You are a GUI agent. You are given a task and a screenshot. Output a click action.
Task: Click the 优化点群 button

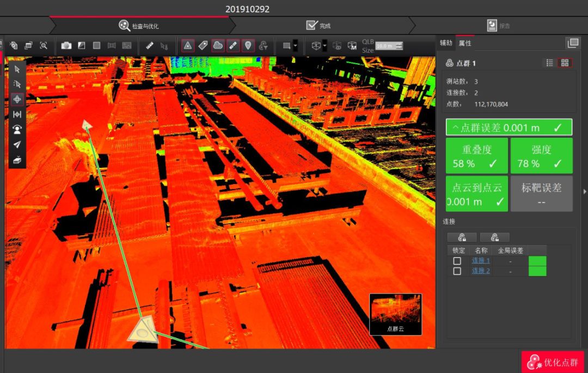(553, 362)
